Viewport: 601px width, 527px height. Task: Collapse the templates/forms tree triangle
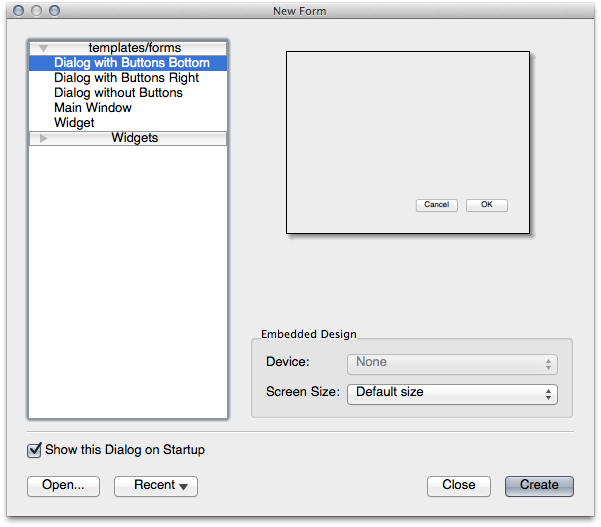[x=43, y=48]
